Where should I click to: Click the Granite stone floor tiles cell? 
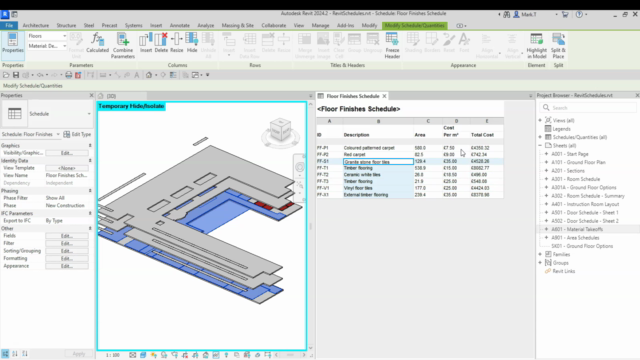coord(378,162)
